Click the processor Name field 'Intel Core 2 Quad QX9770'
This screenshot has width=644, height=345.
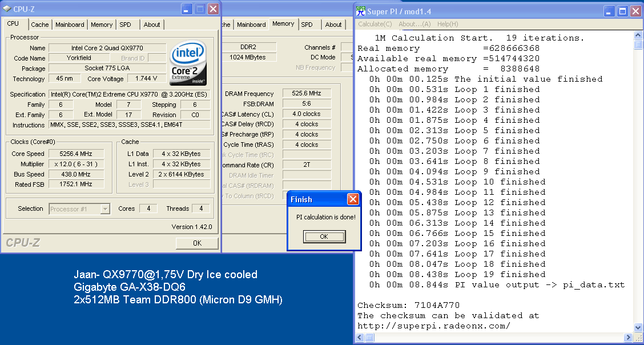pyautogui.click(x=107, y=48)
